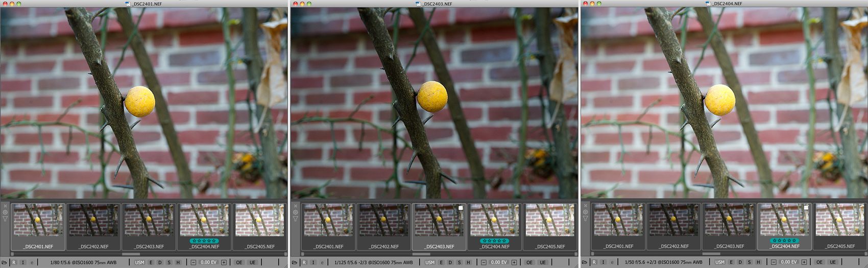
Task: Close the filmstrip panel in right window
Action: point(585,206)
